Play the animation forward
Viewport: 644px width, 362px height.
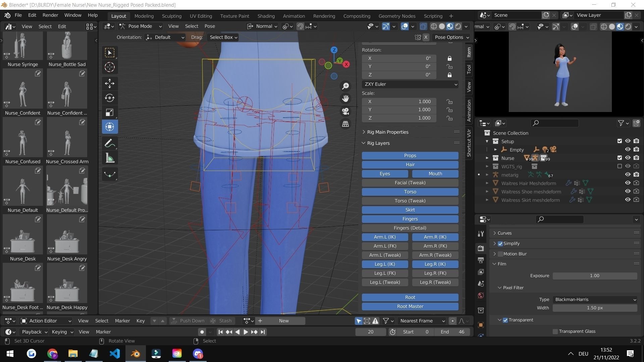pos(246,332)
